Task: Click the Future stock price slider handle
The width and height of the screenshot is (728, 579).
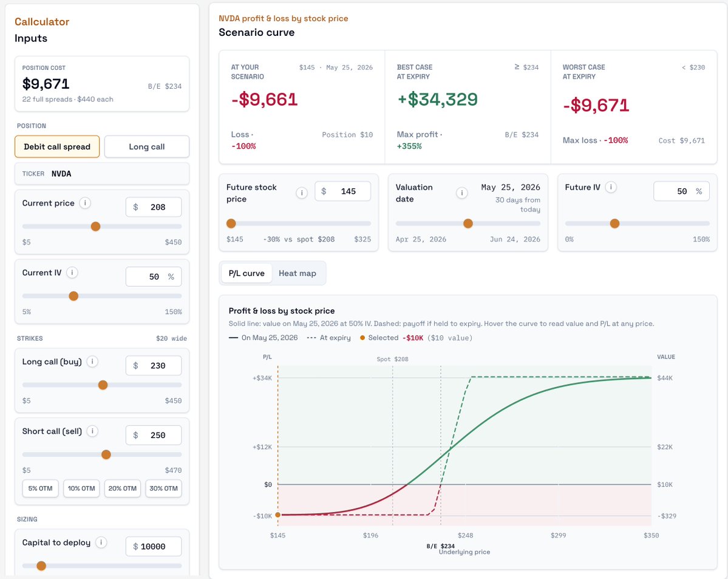Action: 231,224
